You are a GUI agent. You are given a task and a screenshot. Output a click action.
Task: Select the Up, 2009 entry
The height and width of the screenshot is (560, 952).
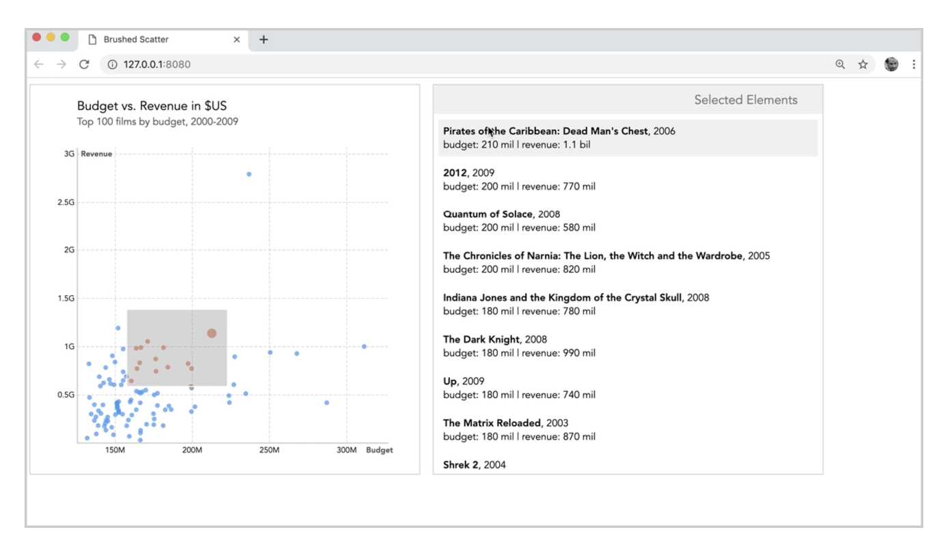(x=628, y=388)
